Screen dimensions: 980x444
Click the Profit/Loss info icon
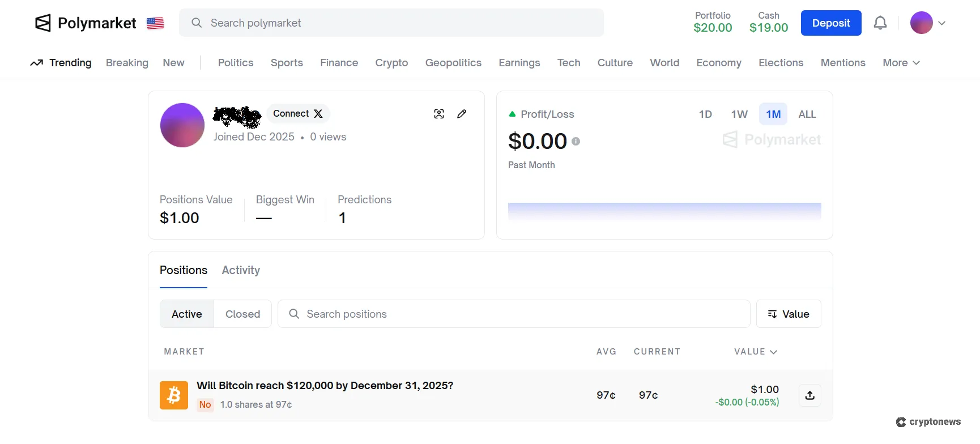coord(576,142)
